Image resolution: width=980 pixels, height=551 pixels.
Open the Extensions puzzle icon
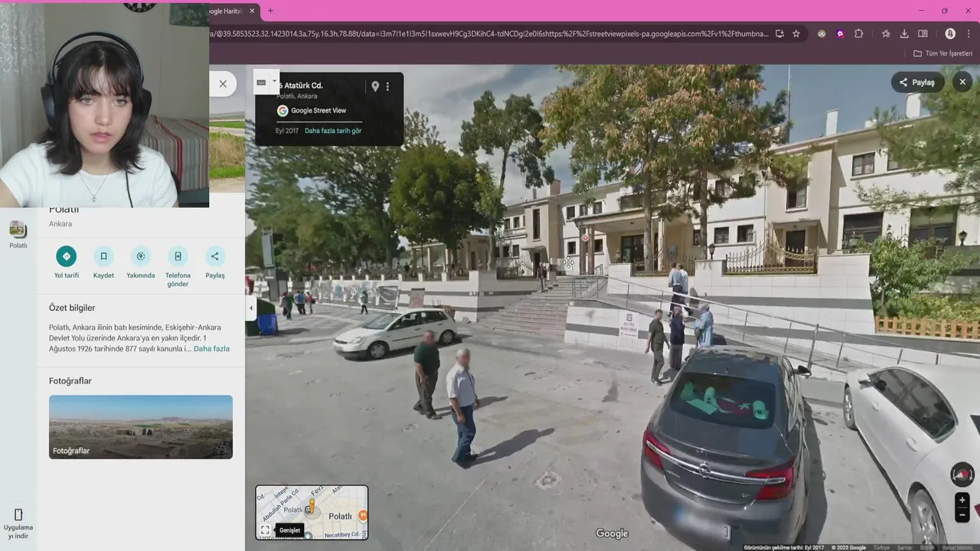point(858,34)
